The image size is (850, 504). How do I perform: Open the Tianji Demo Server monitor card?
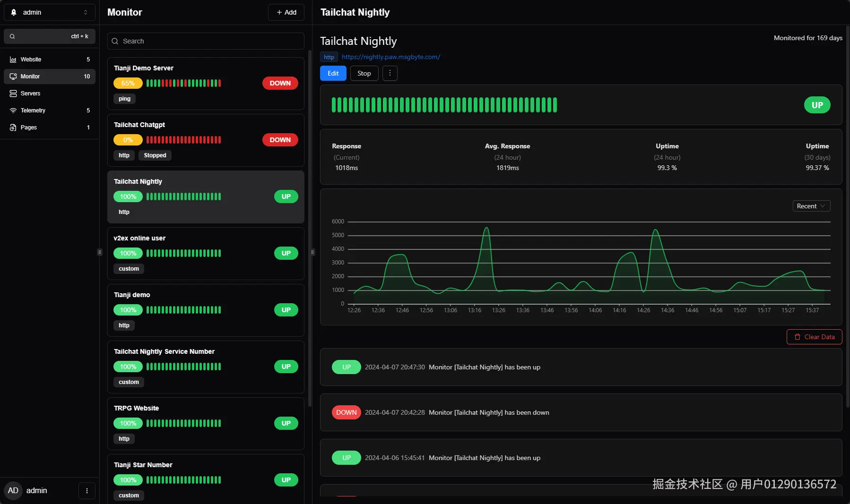206,84
